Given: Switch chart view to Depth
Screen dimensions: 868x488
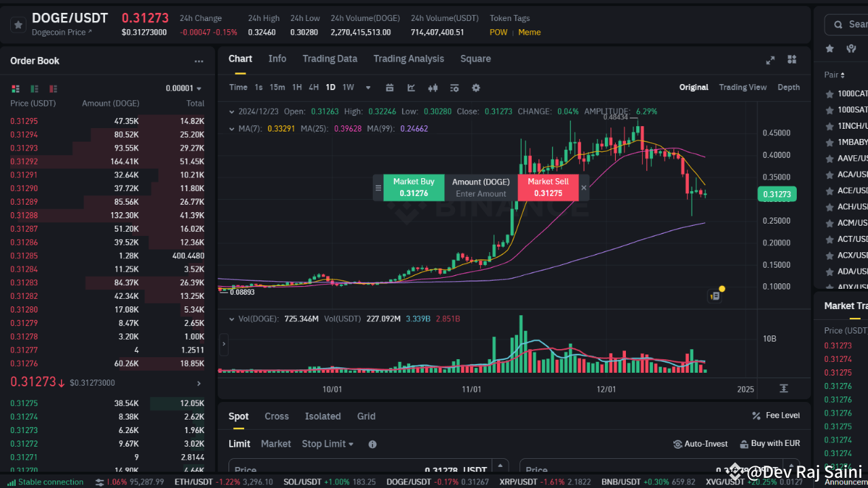Looking at the screenshot, I should pos(789,87).
